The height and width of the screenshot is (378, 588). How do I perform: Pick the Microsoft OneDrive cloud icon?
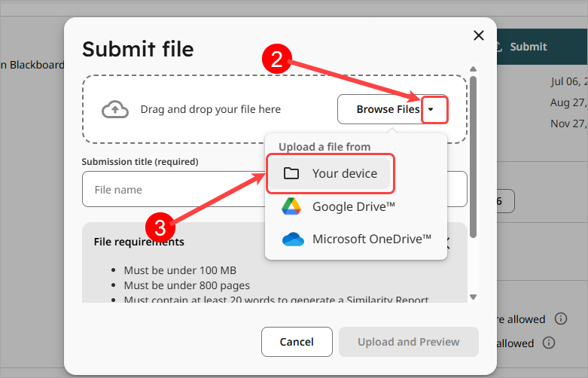click(293, 239)
